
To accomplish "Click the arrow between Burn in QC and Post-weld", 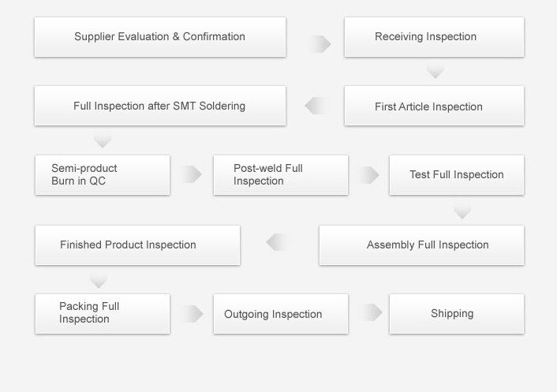I will [x=191, y=174].
